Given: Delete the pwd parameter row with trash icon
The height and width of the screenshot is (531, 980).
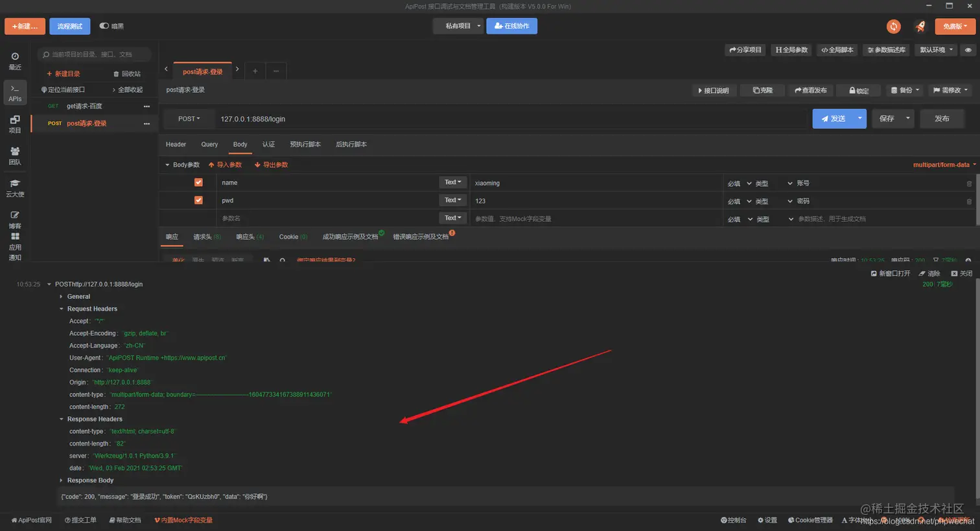Looking at the screenshot, I should (x=969, y=202).
